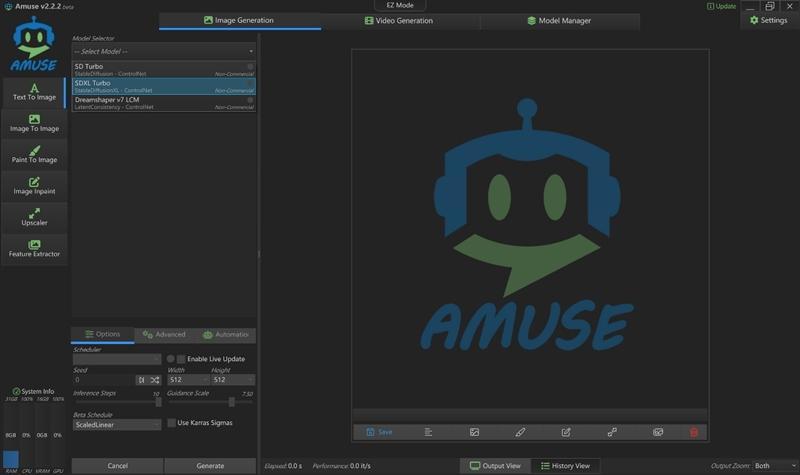Click the pencil icon under the preview
The width and height of the screenshot is (800, 475).
click(x=520, y=432)
